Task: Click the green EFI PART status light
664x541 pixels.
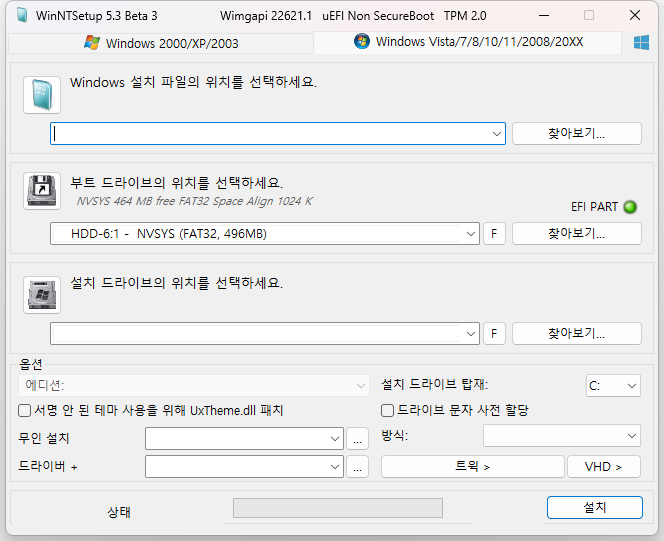Action: click(x=630, y=207)
